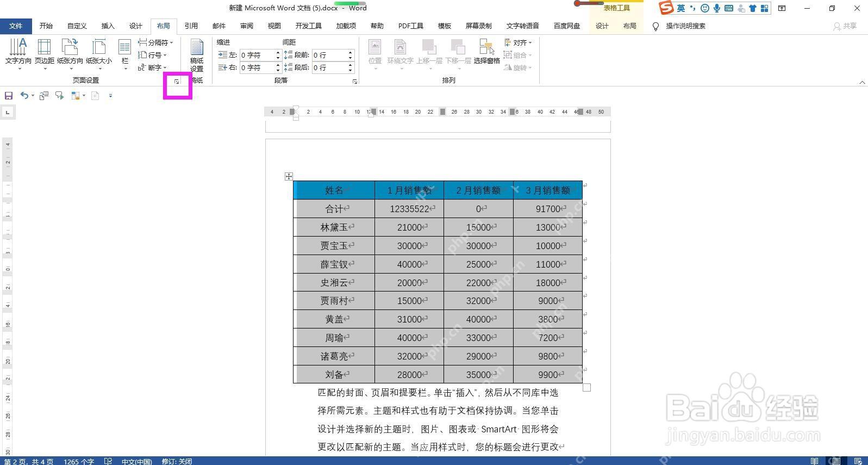Open the ribbon display options icon
Screen dimensions: 868x465
pos(782,8)
